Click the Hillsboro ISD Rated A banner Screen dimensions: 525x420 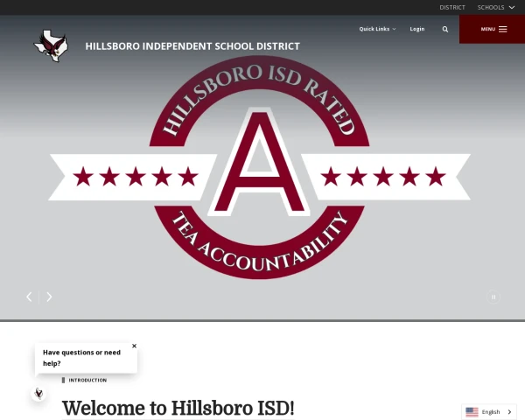(x=260, y=167)
